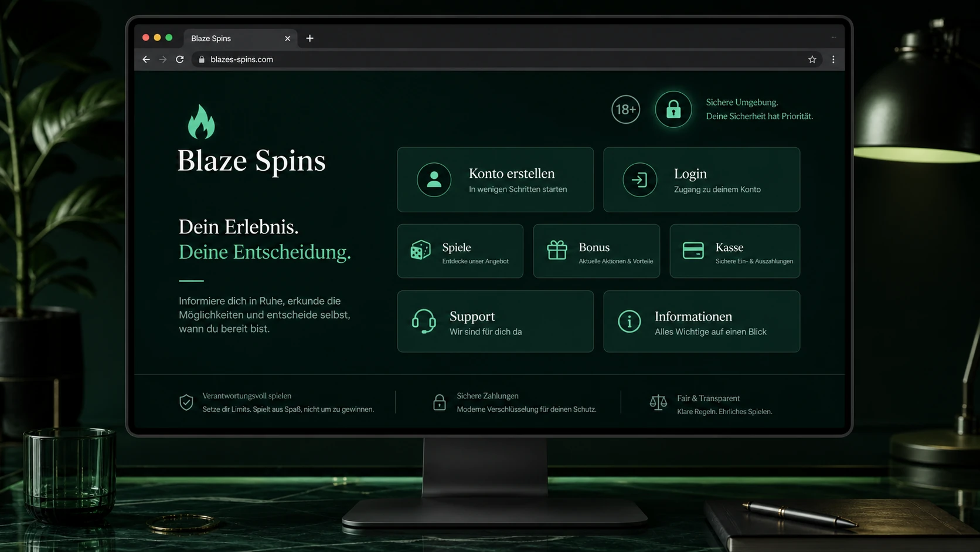The width and height of the screenshot is (980, 552).
Task: Click the headset icon on Support
Action: (423, 321)
